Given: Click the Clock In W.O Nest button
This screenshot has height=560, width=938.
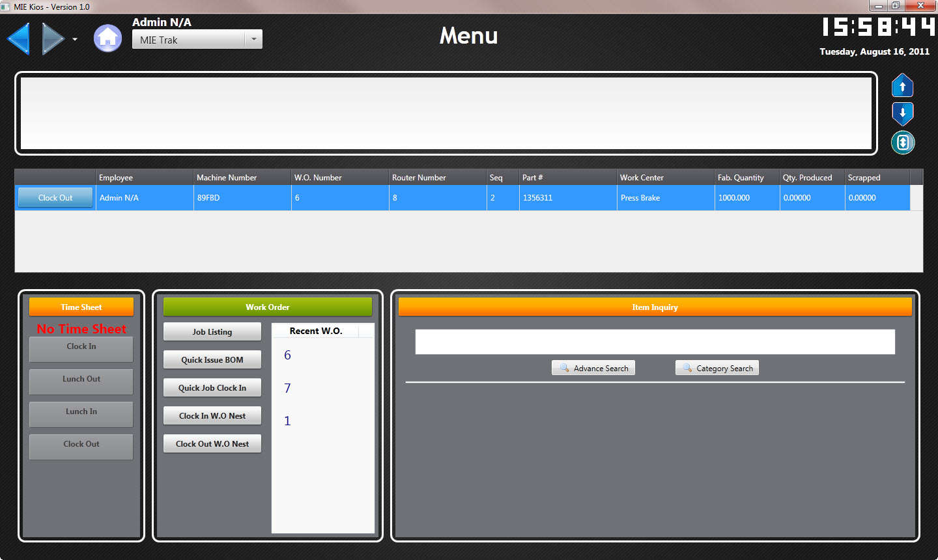Looking at the screenshot, I should point(212,415).
